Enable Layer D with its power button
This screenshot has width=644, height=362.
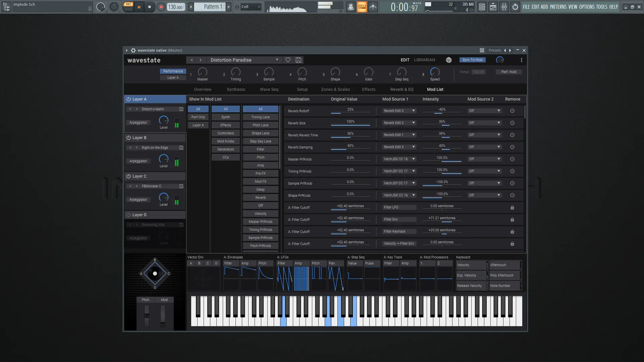(x=128, y=215)
